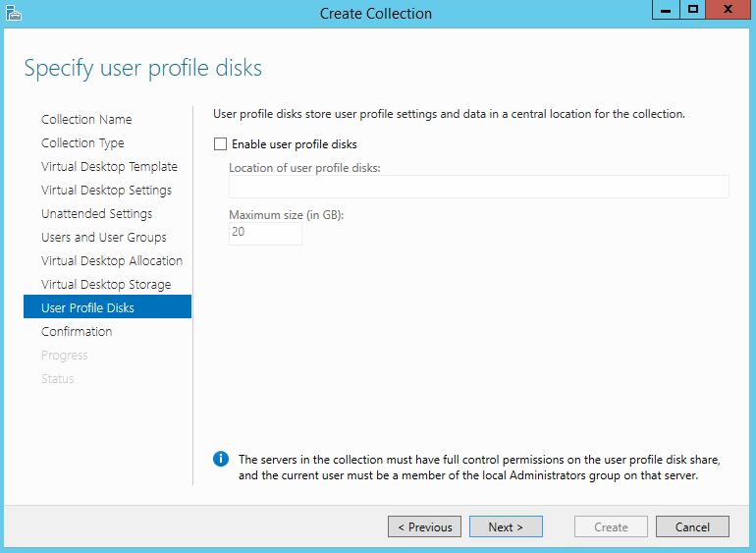756x553 pixels.
Task: Select the User Profile Disks step
Action: (88, 307)
